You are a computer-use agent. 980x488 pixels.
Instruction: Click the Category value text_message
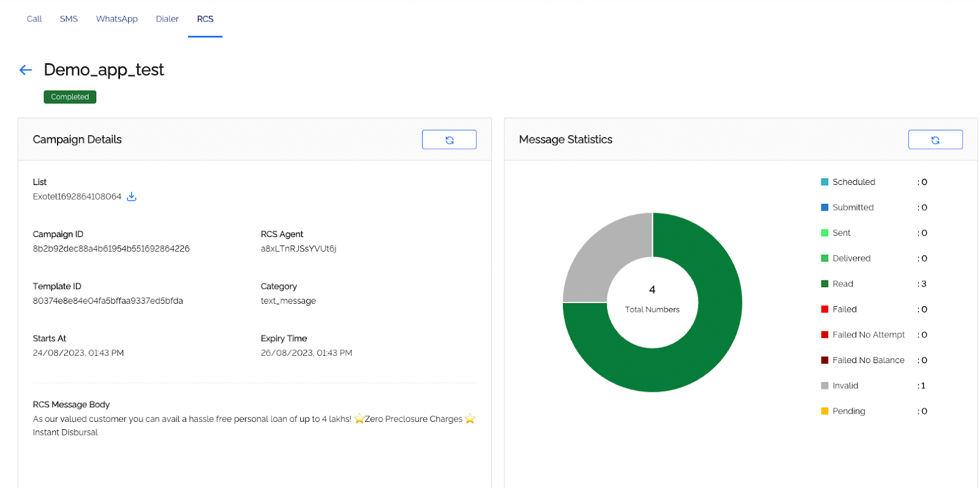tap(288, 301)
